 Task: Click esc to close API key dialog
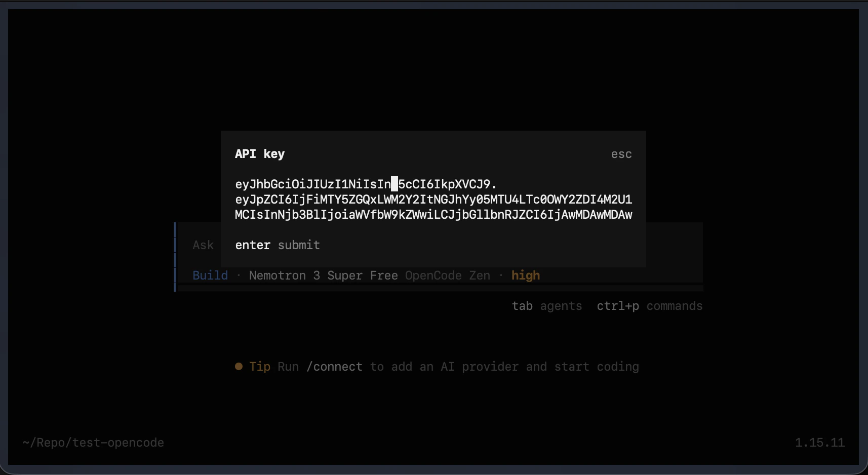click(621, 154)
